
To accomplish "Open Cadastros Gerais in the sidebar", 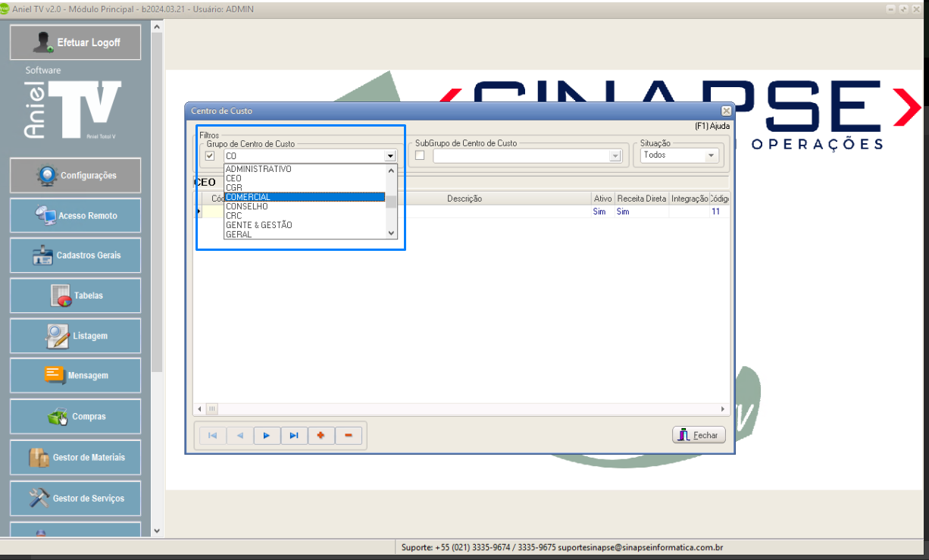I will (x=75, y=255).
